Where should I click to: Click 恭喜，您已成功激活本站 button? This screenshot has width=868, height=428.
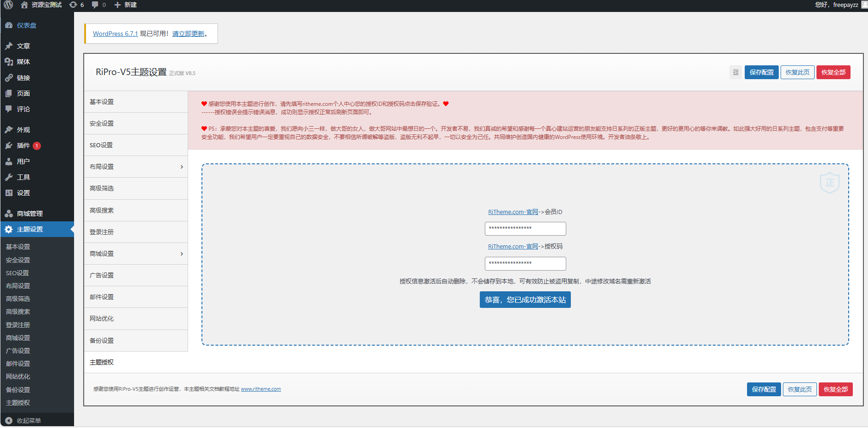pyautogui.click(x=525, y=300)
